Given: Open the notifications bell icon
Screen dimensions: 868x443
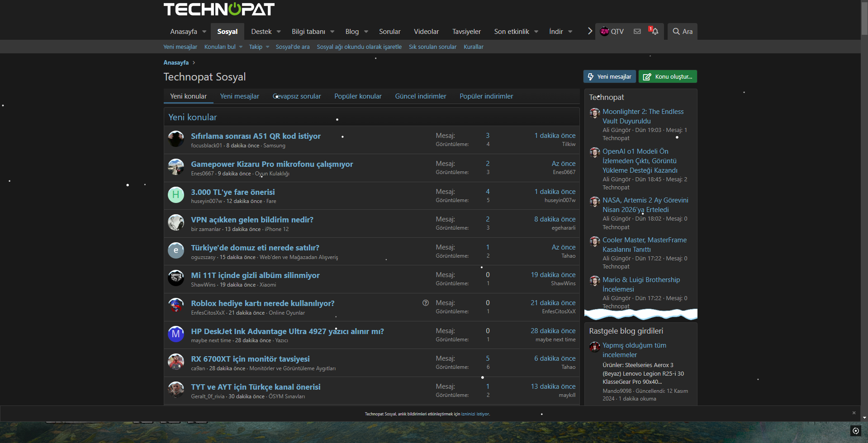Looking at the screenshot, I should pyautogui.click(x=654, y=31).
